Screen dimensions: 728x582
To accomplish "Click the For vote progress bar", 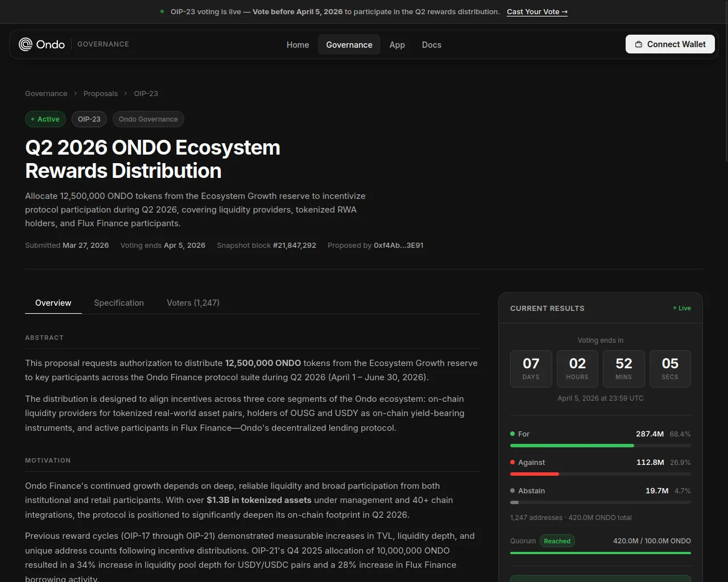I will click(600, 446).
